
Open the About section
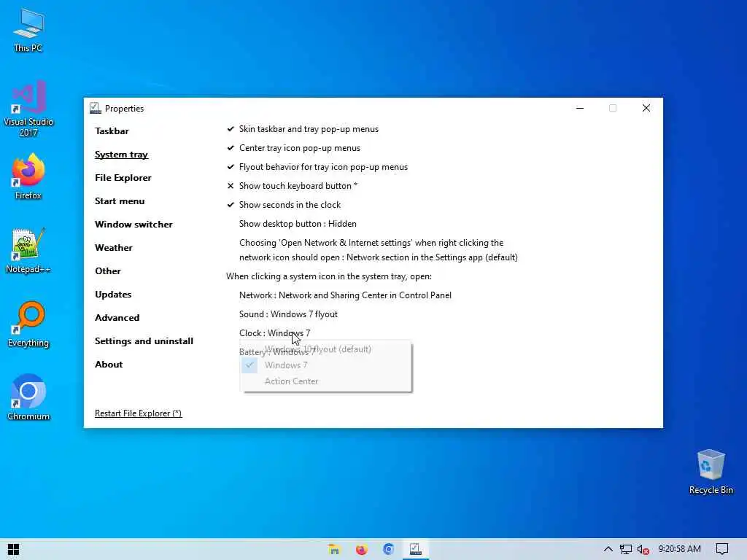coord(109,365)
